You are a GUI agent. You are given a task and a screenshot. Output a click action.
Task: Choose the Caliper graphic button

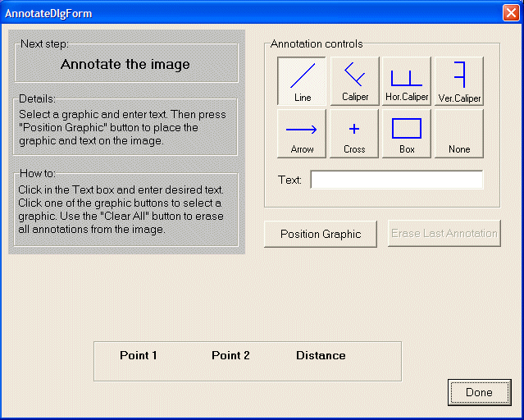coord(354,80)
